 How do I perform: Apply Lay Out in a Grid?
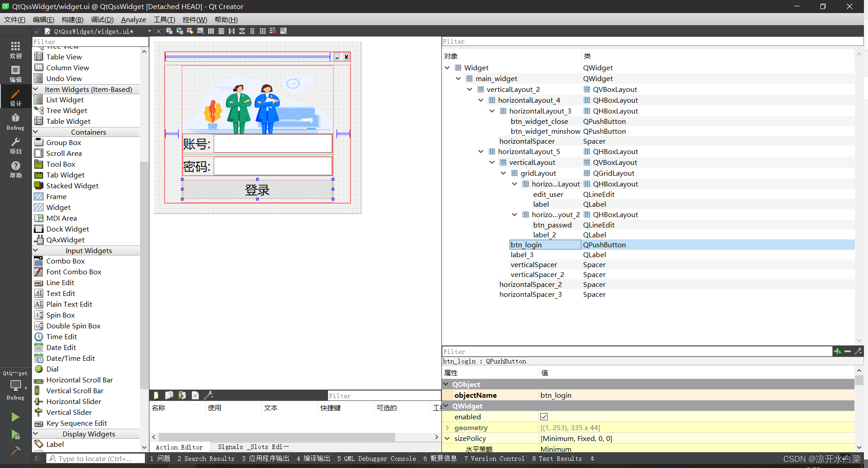pyautogui.click(x=262, y=31)
